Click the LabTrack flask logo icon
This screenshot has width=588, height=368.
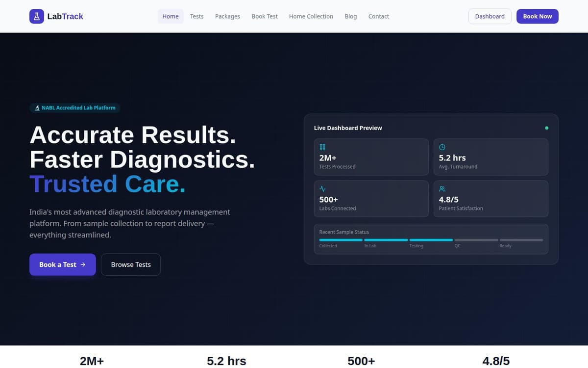[37, 16]
